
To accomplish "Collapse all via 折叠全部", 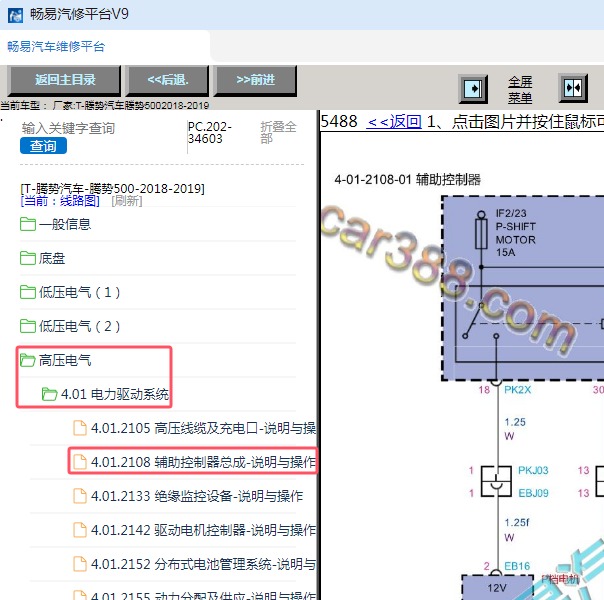I will pos(278,132).
